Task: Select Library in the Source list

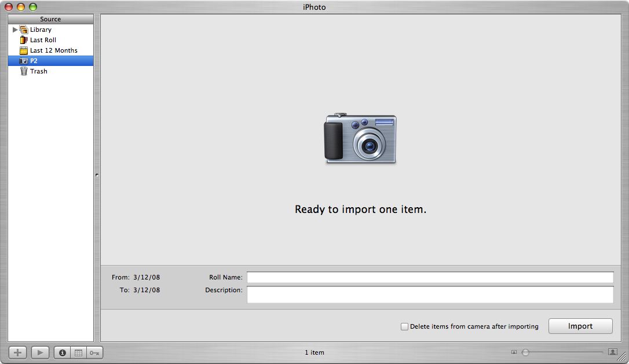Action: coord(50,30)
